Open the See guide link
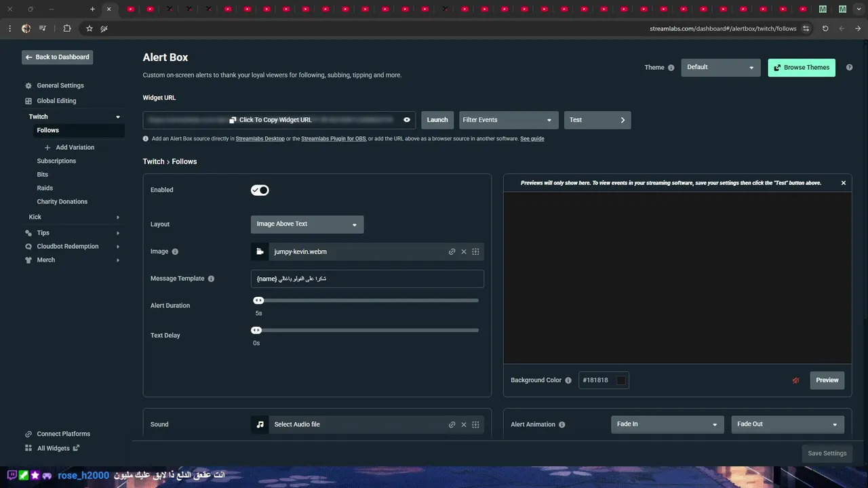Image resolution: width=868 pixels, height=488 pixels. pyautogui.click(x=532, y=139)
